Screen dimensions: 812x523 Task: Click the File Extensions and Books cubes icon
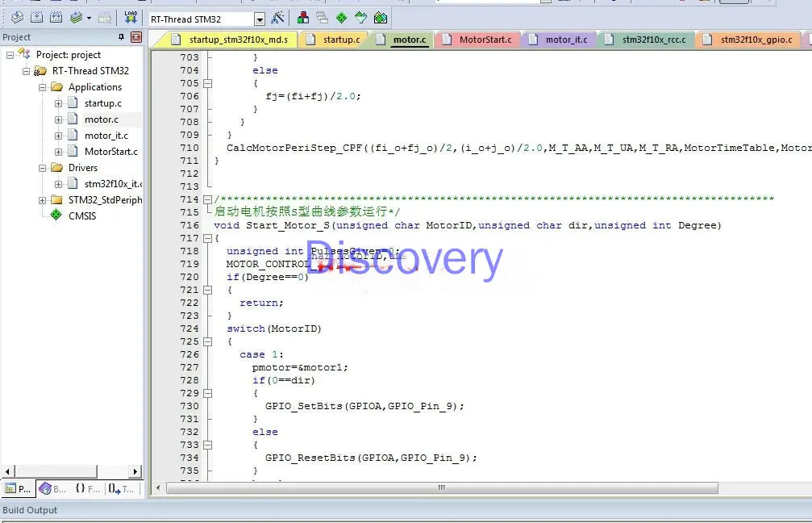[x=303, y=18]
